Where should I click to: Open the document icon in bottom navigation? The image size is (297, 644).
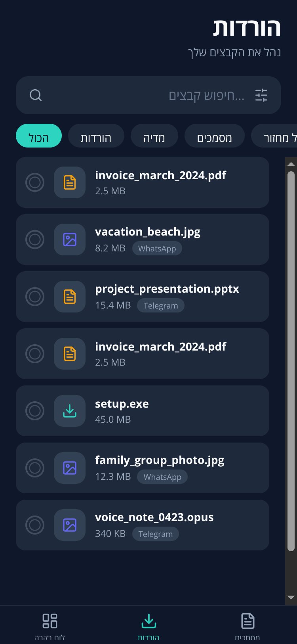247,621
